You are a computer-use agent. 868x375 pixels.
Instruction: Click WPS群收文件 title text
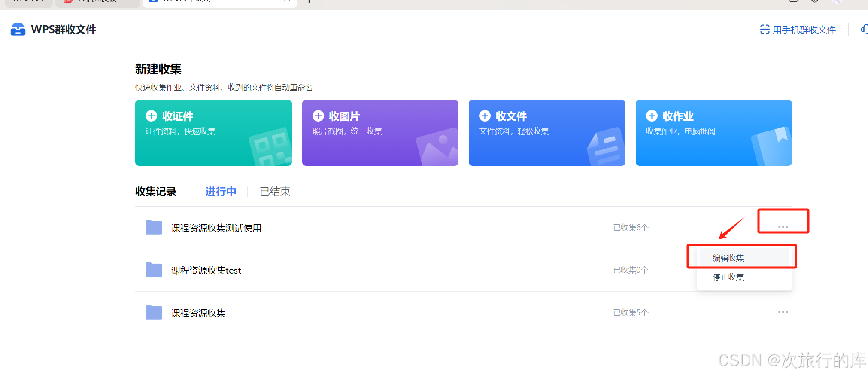pos(64,30)
